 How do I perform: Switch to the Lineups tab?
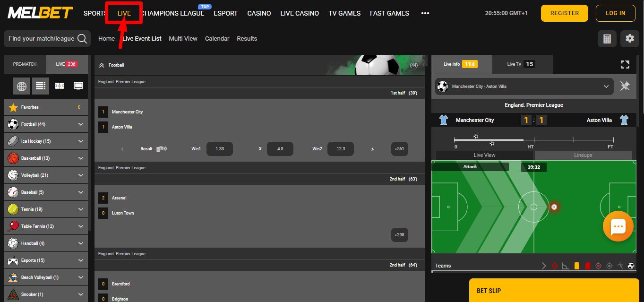coord(583,155)
